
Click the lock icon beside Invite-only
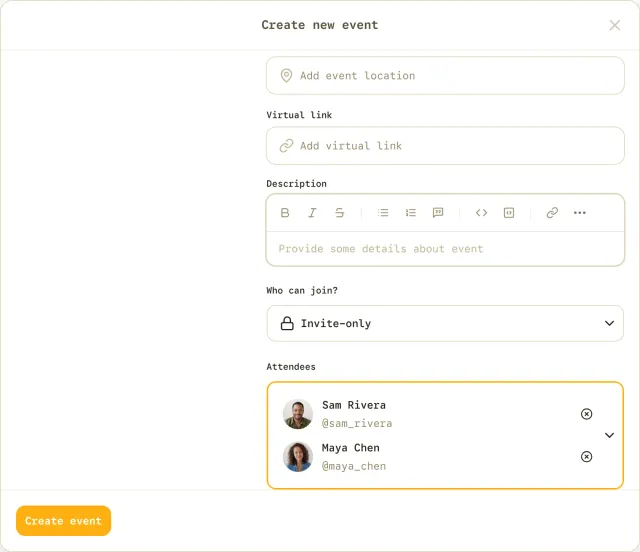pos(287,323)
